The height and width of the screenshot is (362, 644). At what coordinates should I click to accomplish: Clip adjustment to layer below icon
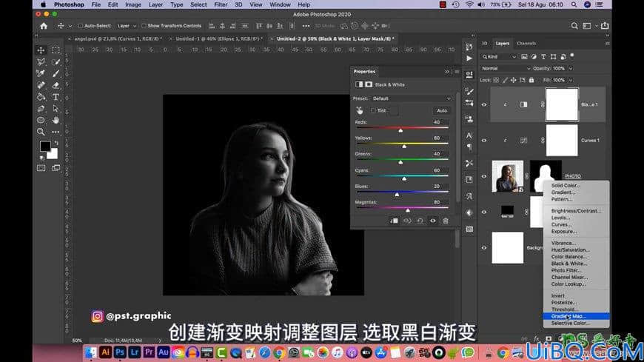[x=394, y=221]
